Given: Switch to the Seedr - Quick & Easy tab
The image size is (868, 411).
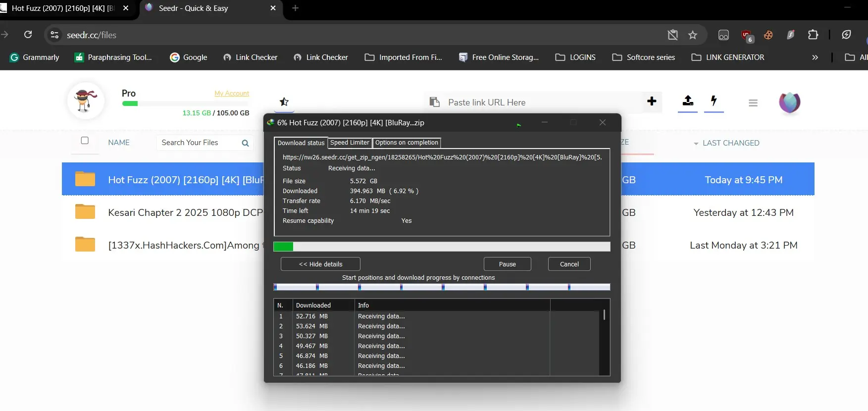Looking at the screenshot, I should pos(193,8).
